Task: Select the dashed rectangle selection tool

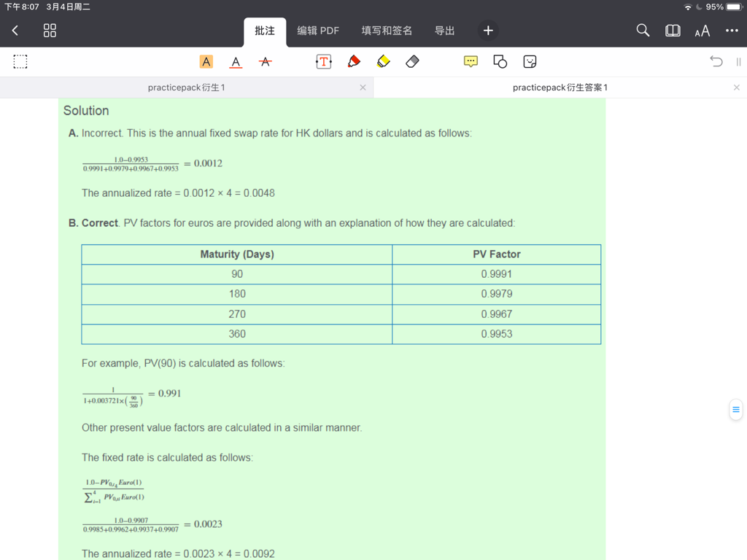Action: tap(20, 61)
